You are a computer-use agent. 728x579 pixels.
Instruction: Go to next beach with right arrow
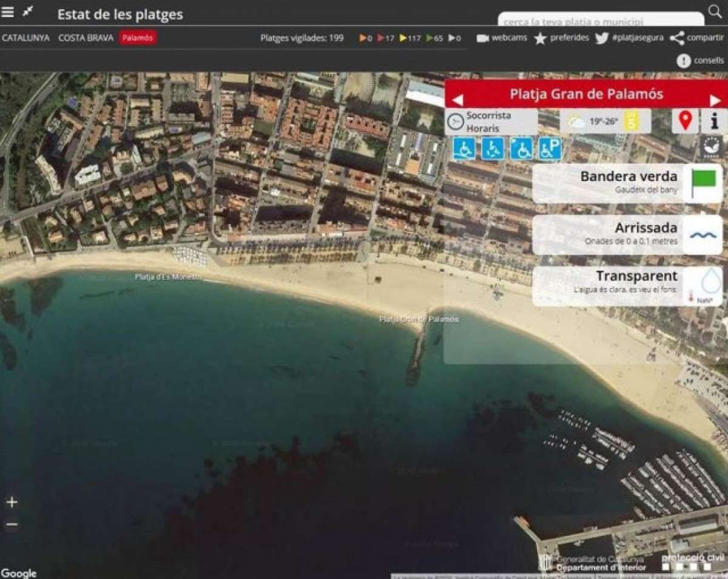coord(715,100)
